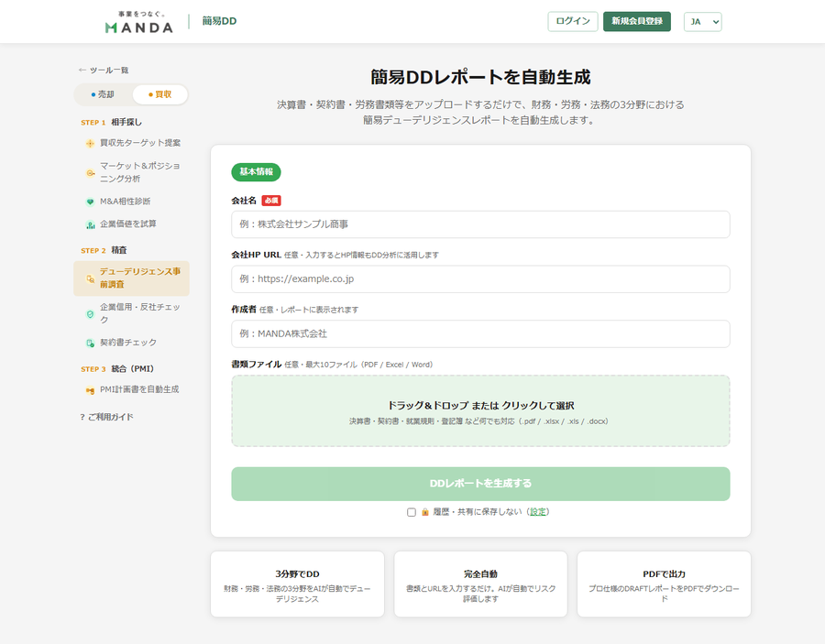Focus the 会社HP URL input field
This screenshot has height=644, width=825.
point(480,279)
